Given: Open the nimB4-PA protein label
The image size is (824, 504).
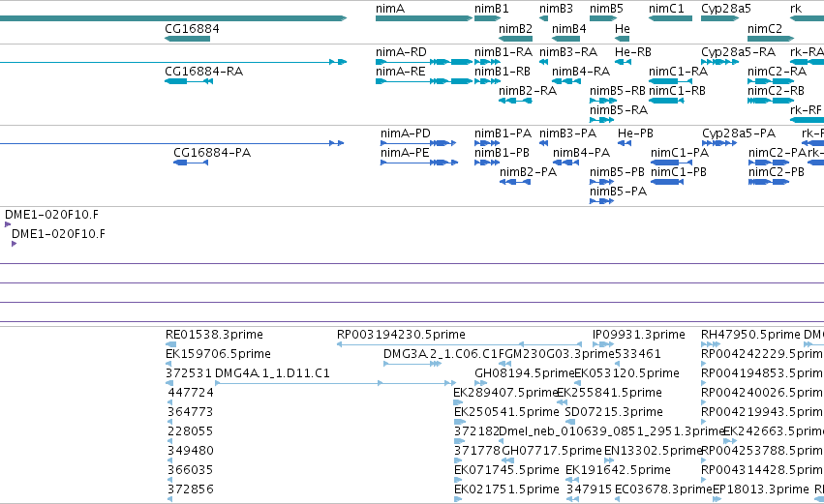Looking at the screenshot, I should coord(581,153).
